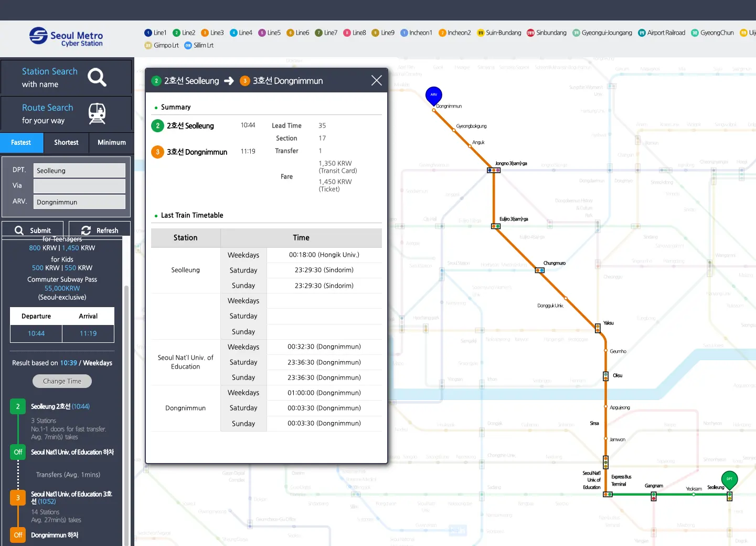Switch to the Minimum transfer tab
Image resolution: width=756 pixels, height=546 pixels.
[x=111, y=142]
